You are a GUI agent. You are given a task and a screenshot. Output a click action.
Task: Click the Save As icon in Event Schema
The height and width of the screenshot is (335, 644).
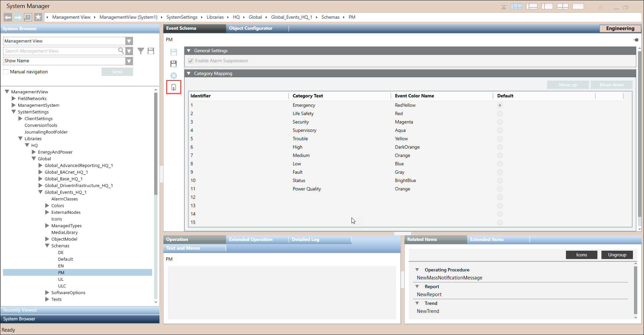[174, 64]
